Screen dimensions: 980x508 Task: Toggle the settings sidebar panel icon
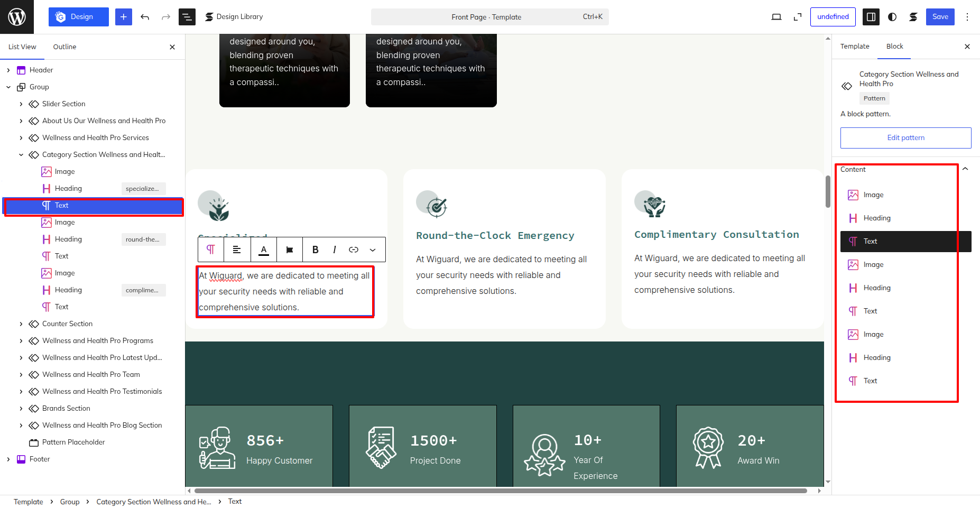[871, 17]
